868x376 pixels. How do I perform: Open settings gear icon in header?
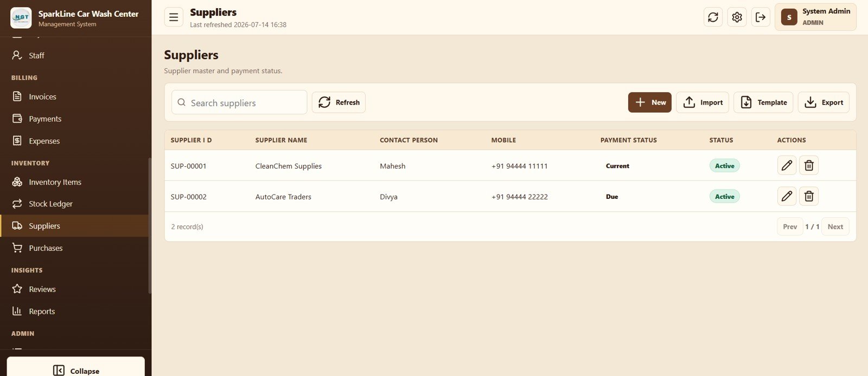pyautogui.click(x=737, y=17)
